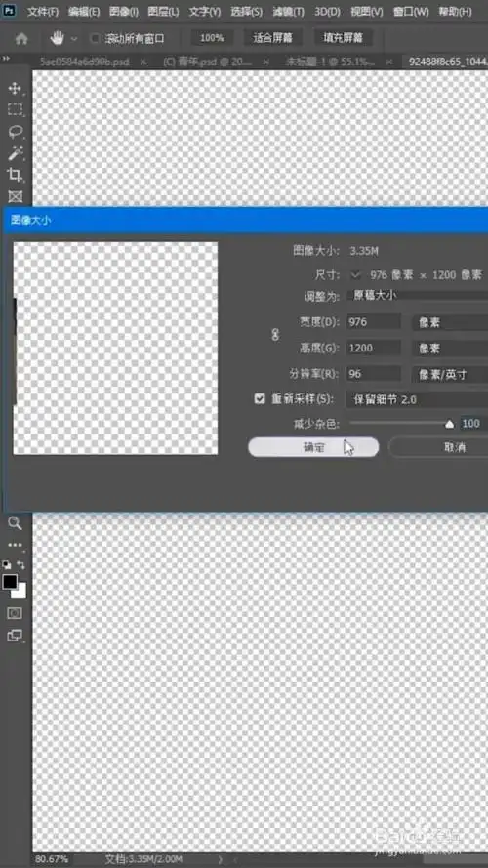Click the Hand tool icon in options bar
This screenshot has height=868, width=488.
[57, 38]
